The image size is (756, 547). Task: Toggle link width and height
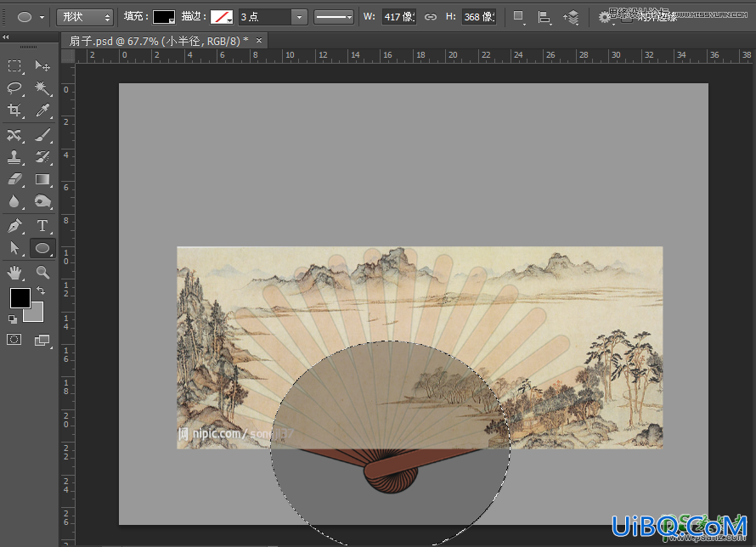pyautogui.click(x=430, y=17)
